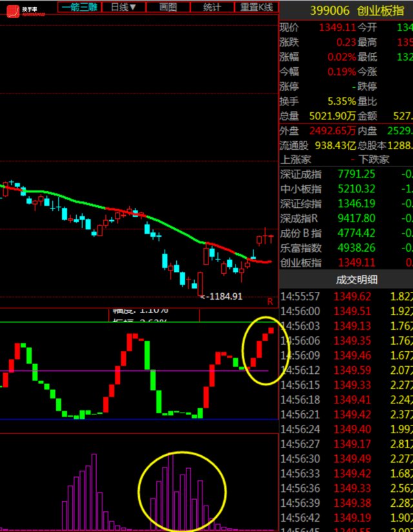Click the topmost red indicator bar
The image size is (413, 532).
point(271,331)
